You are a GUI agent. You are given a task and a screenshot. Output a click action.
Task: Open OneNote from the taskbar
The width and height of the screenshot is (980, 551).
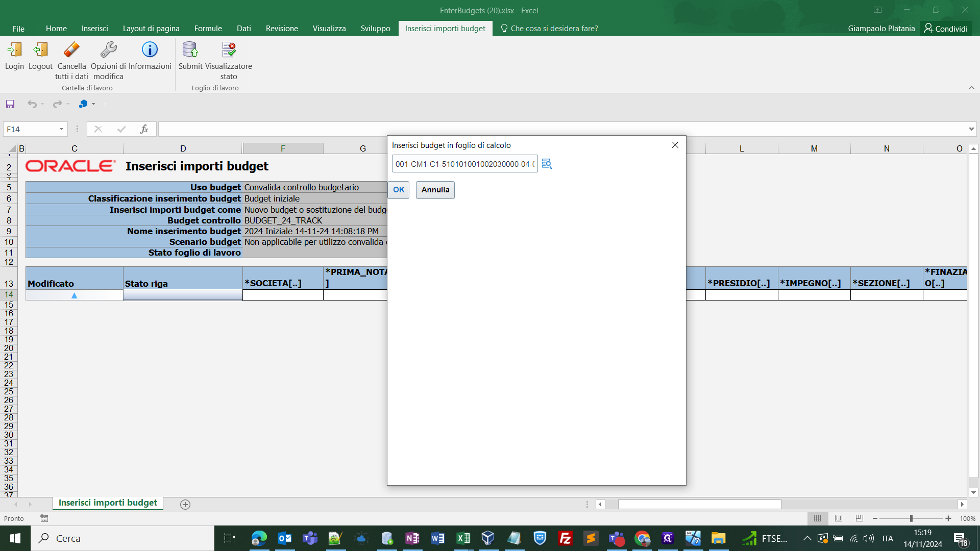coord(412,538)
